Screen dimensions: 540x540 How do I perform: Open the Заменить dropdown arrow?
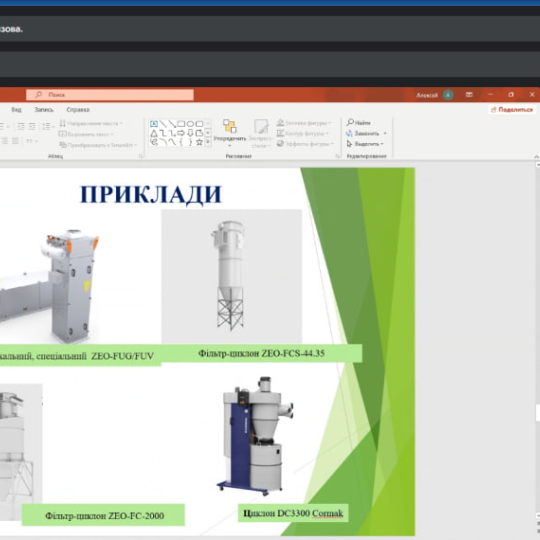coord(385,133)
